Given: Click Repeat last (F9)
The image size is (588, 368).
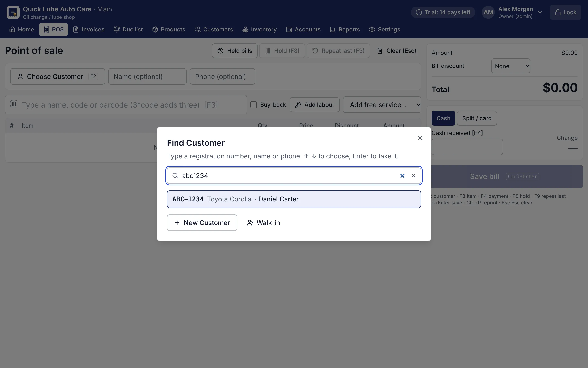Looking at the screenshot, I should (338, 51).
